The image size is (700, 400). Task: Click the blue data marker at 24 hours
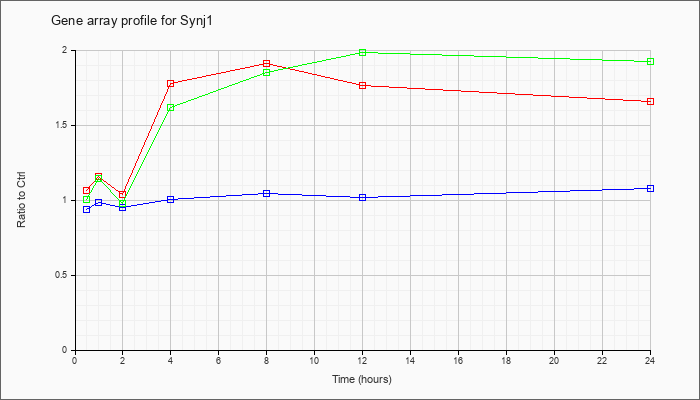point(651,188)
